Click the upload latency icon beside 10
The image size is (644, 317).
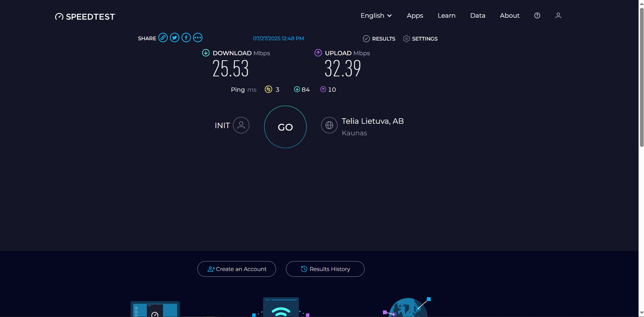323,89
